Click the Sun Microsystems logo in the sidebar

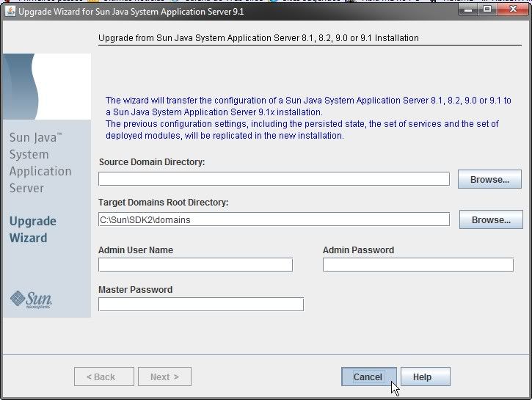click(x=31, y=298)
